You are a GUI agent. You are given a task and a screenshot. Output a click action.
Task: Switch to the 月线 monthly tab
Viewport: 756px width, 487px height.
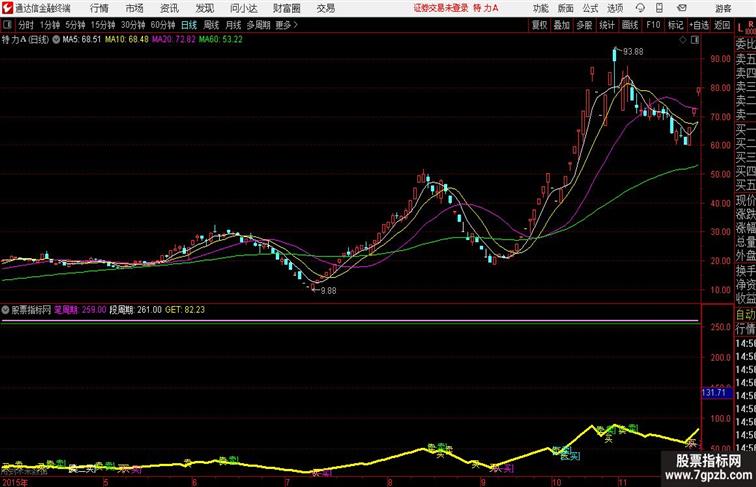click(x=233, y=25)
